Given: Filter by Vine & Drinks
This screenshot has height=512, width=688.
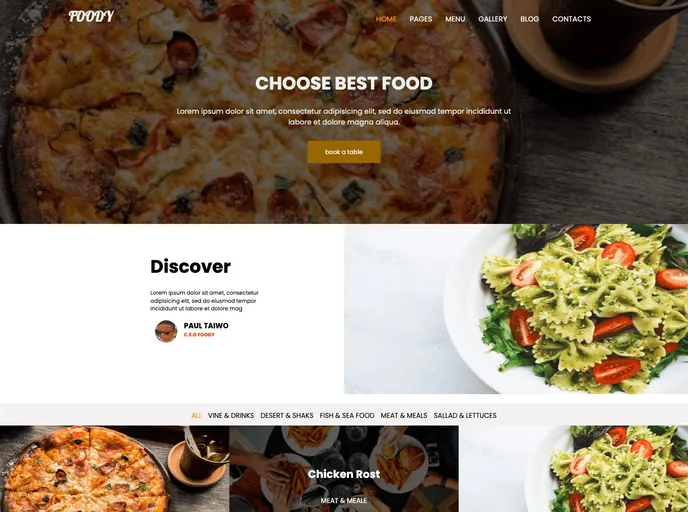Looking at the screenshot, I should (231, 415).
